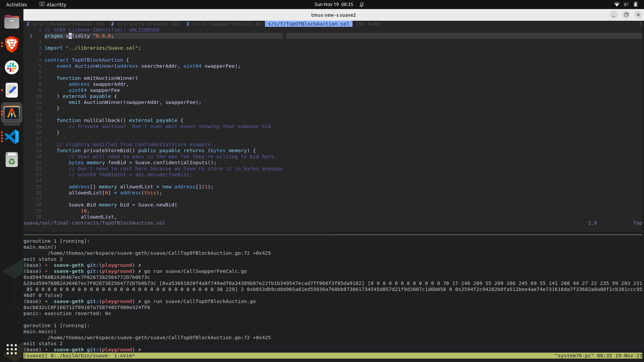Minimize the tmux terminal window
The height and width of the screenshot is (362, 644).
point(613,15)
